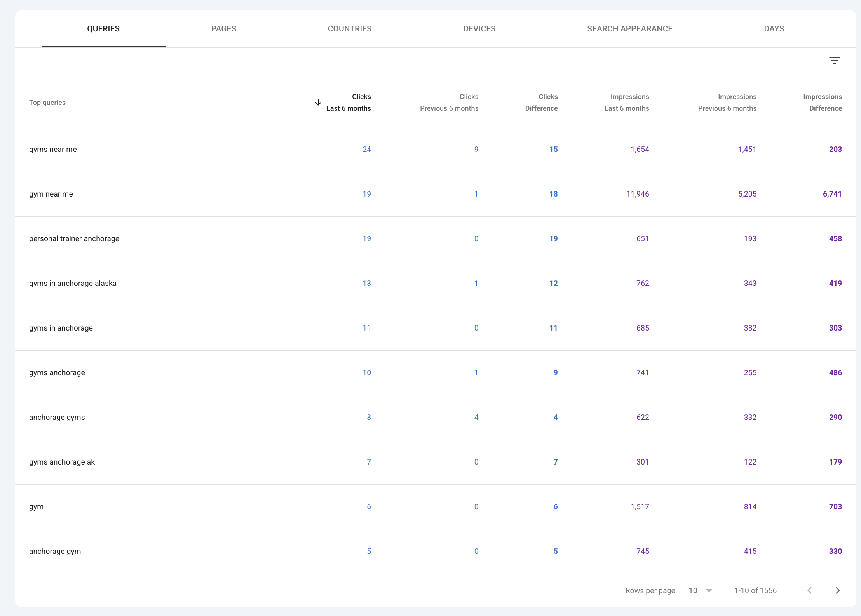The image size is (861, 616).
Task: Click the '1-10 of 1556' pagination text
Action: [x=755, y=591]
